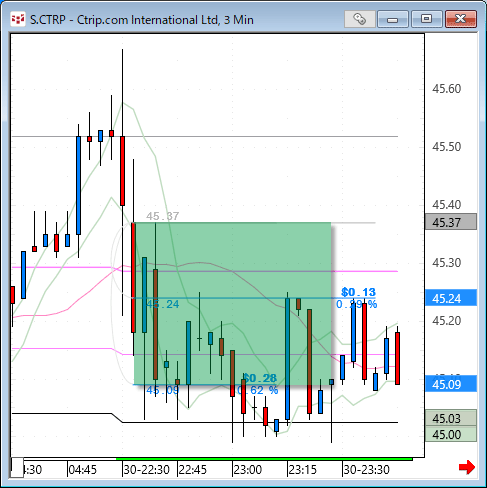Maximize the S.CTRP chart window
Image resolution: width=487 pixels, height=488 pixels.
point(426,19)
